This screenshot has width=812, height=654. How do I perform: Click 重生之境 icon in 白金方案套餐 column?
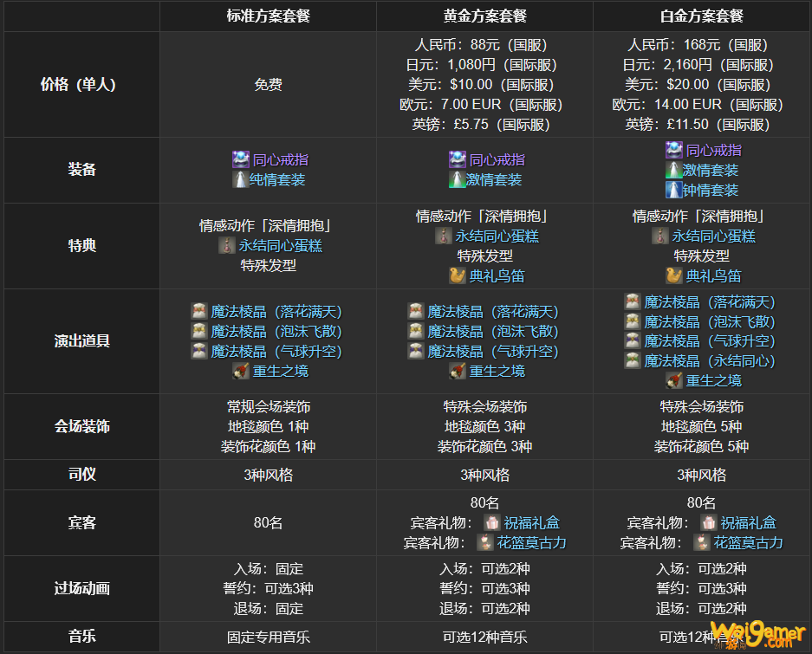click(673, 380)
